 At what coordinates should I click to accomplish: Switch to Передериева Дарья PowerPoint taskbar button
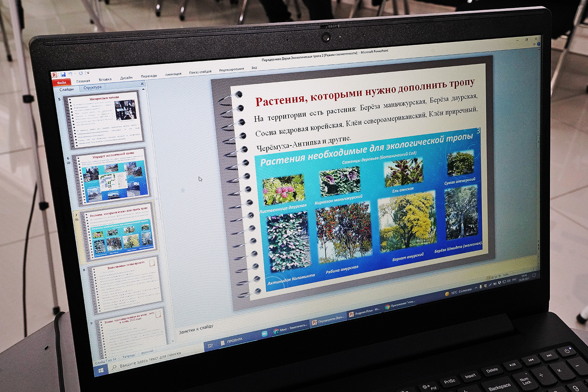[x=328, y=320]
